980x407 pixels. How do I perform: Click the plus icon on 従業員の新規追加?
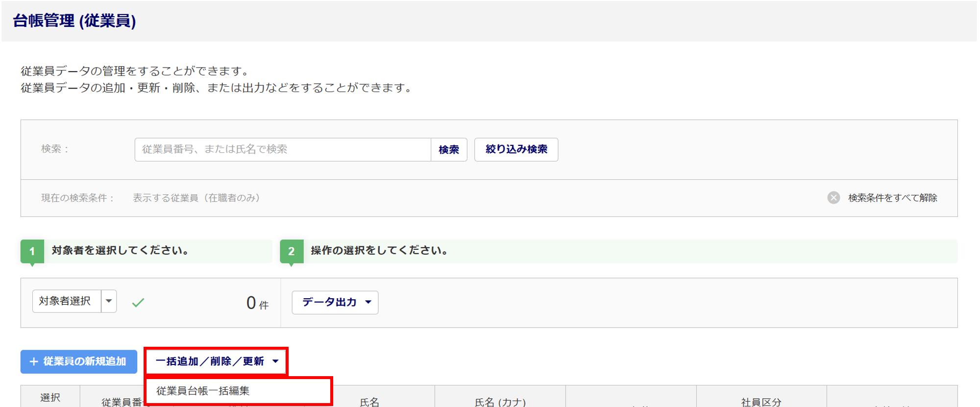click(34, 361)
